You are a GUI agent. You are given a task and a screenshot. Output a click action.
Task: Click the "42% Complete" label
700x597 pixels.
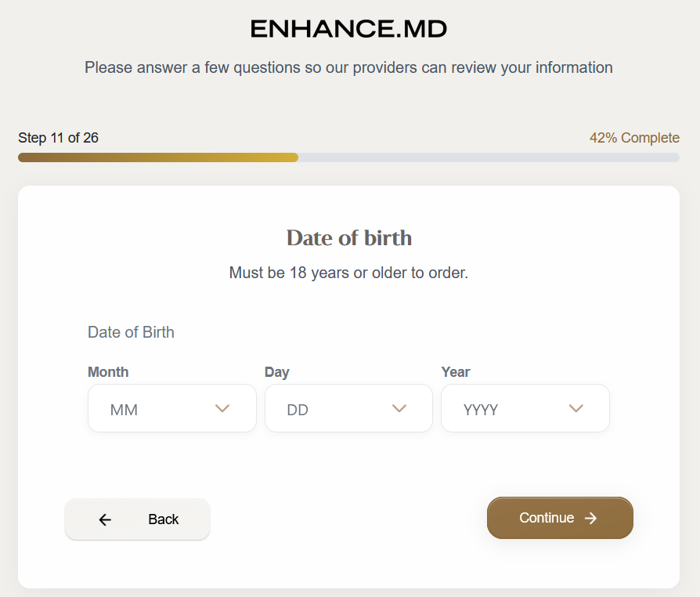coord(634,138)
